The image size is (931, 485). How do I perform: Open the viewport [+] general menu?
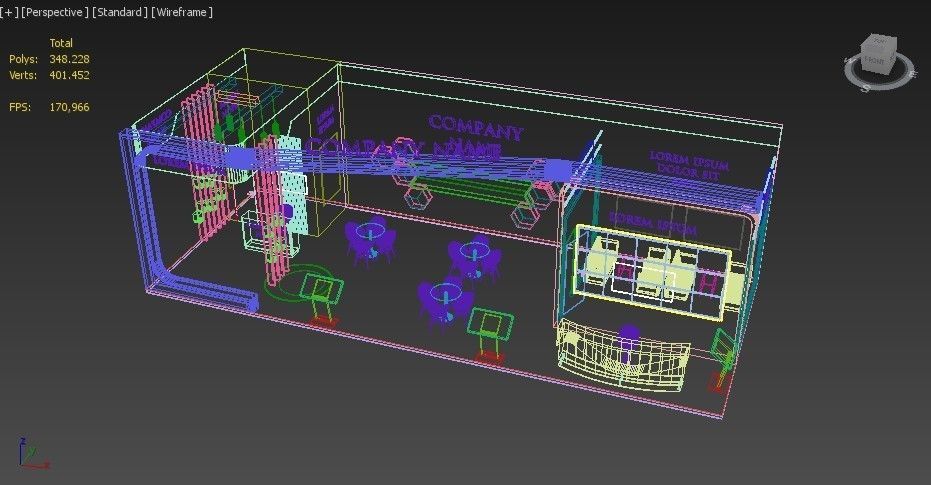point(10,12)
